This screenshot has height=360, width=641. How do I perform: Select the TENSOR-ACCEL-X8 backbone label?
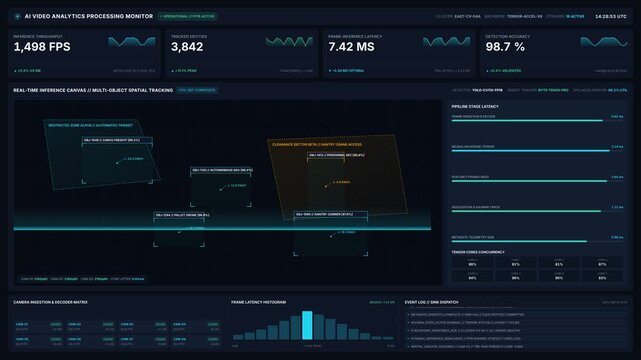pyautogui.click(x=524, y=16)
